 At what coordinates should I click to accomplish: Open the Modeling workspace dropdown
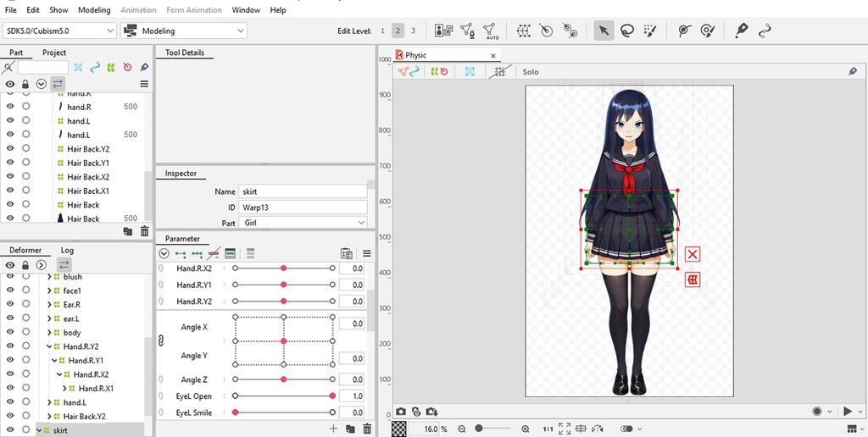click(184, 31)
